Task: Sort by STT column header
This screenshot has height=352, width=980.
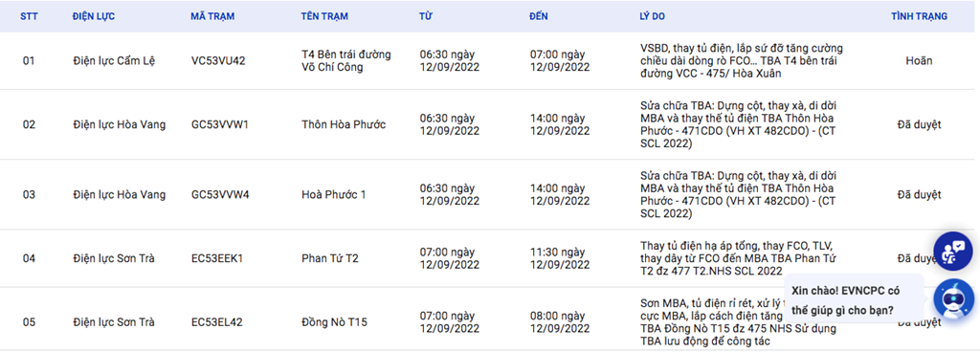Action: click(x=29, y=16)
